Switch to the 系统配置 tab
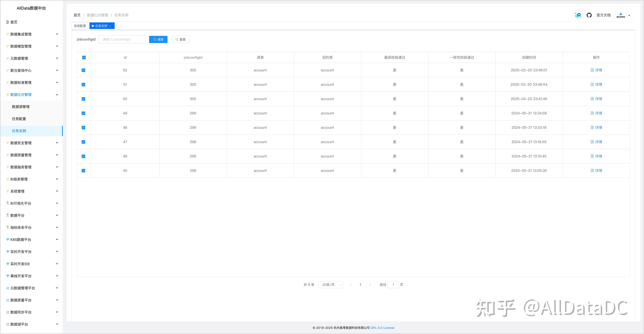Screen dimensions: 644x334 pyautogui.click(x=80, y=26)
